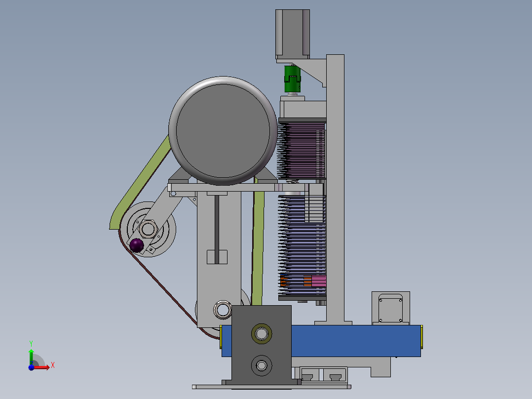Select the large round motor end cap
The image size is (532, 399).
coord(223,131)
